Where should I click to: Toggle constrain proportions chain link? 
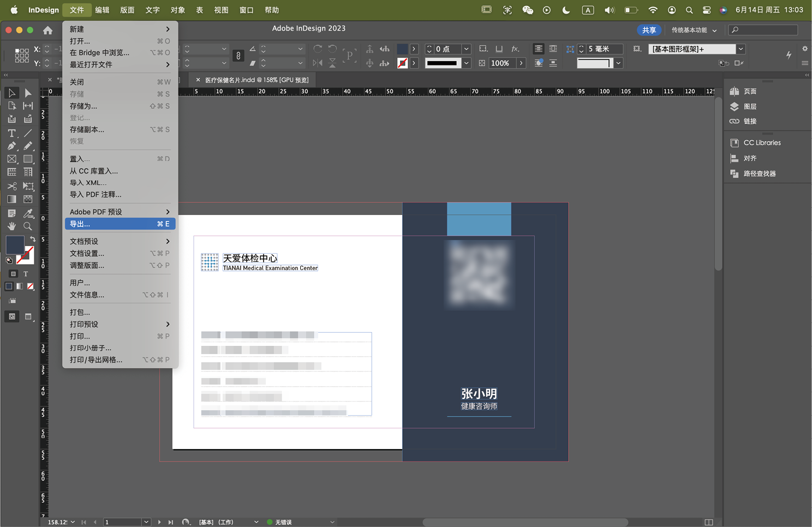[238, 56]
